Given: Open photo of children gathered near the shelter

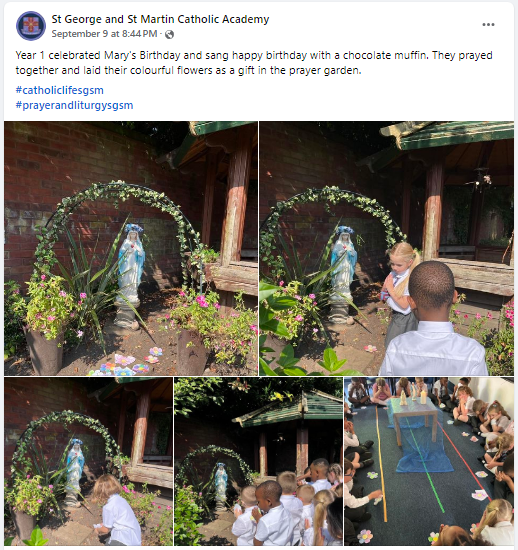Looking at the screenshot, I should (258, 462).
